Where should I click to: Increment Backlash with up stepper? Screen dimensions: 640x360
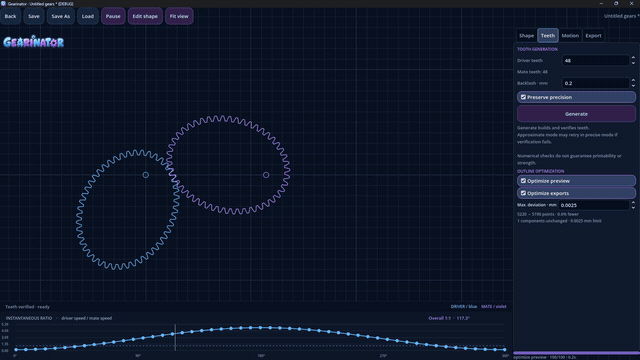pos(633,80)
